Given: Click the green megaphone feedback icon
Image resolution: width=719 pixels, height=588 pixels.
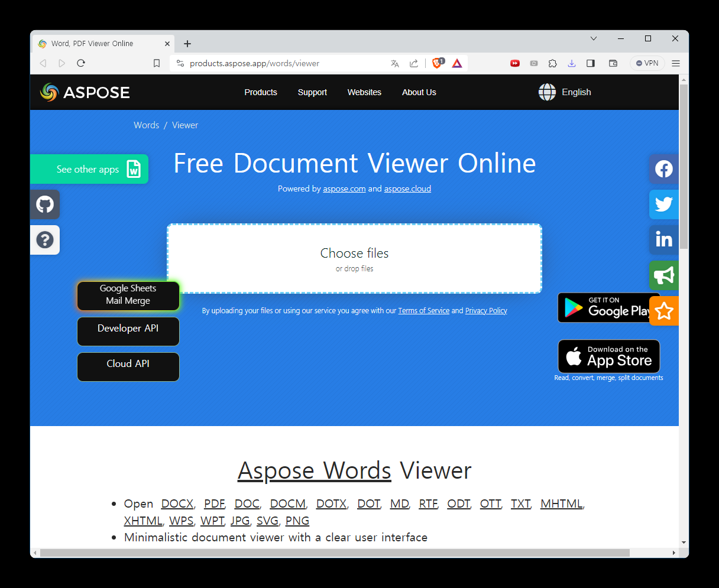Looking at the screenshot, I should [x=664, y=275].
